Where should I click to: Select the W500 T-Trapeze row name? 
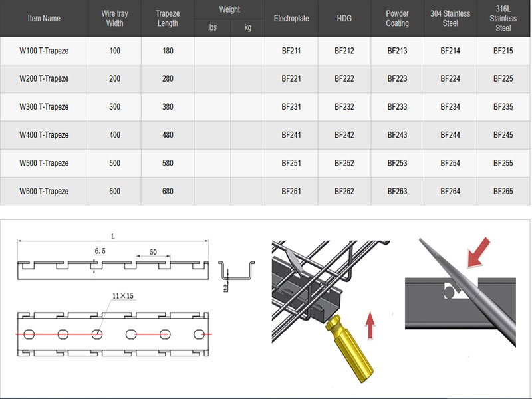pos(44,163)
